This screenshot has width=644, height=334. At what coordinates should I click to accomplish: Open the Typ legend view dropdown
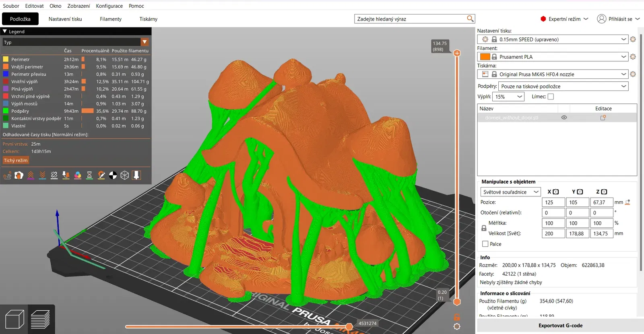[x=144, y=42]
